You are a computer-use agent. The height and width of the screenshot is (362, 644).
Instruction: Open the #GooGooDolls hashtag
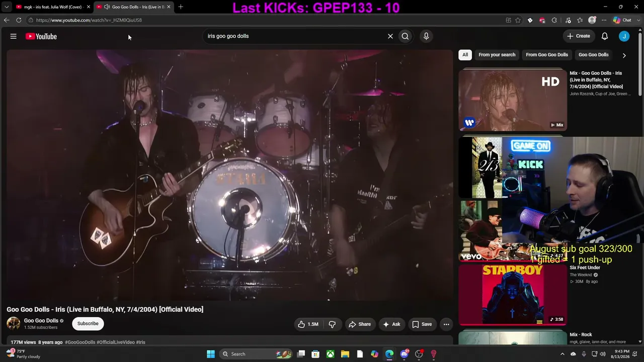pos(80,342)
